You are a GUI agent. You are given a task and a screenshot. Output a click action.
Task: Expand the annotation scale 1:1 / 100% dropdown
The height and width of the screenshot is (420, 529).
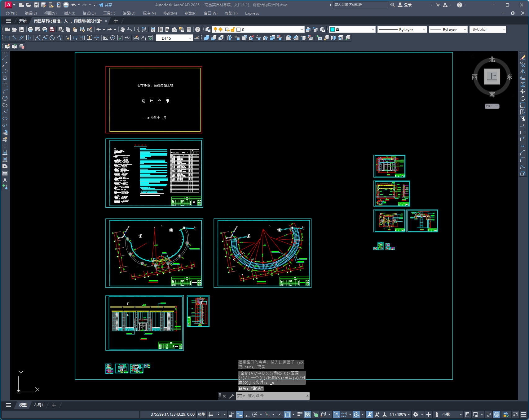tap(400, 414)
